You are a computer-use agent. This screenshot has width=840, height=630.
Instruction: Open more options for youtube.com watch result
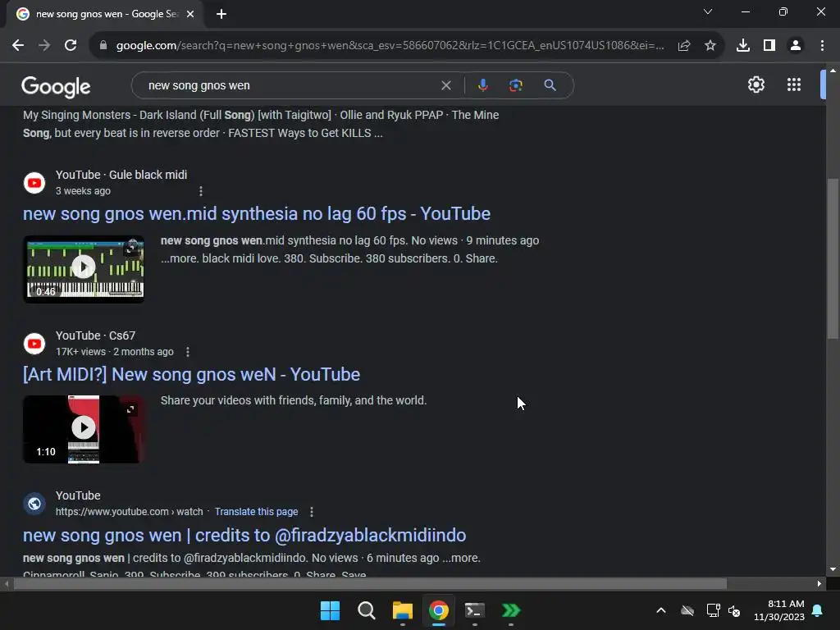coord(312,512)
